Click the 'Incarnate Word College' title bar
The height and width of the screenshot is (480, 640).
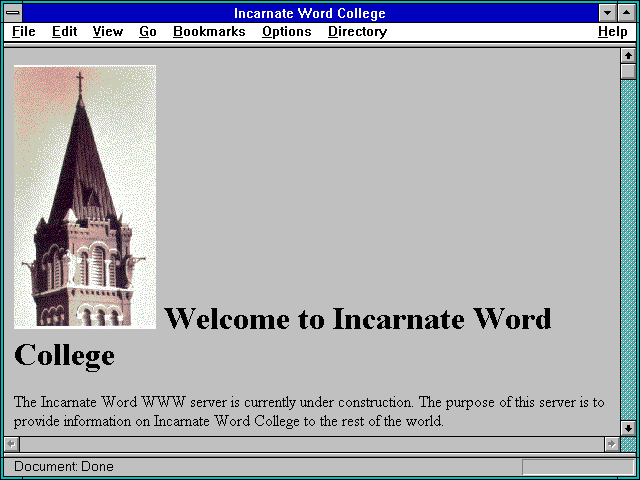tap(310, 13)
